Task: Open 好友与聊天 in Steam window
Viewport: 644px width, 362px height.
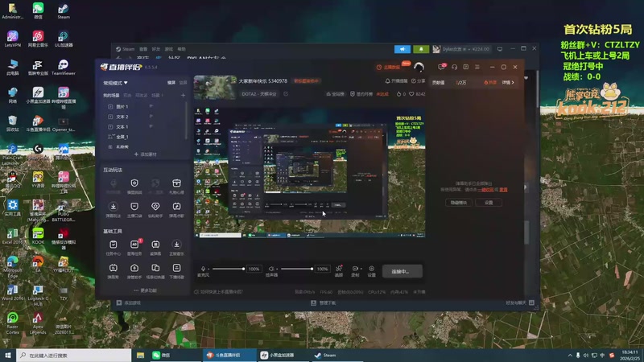Action: coord(519,303)
